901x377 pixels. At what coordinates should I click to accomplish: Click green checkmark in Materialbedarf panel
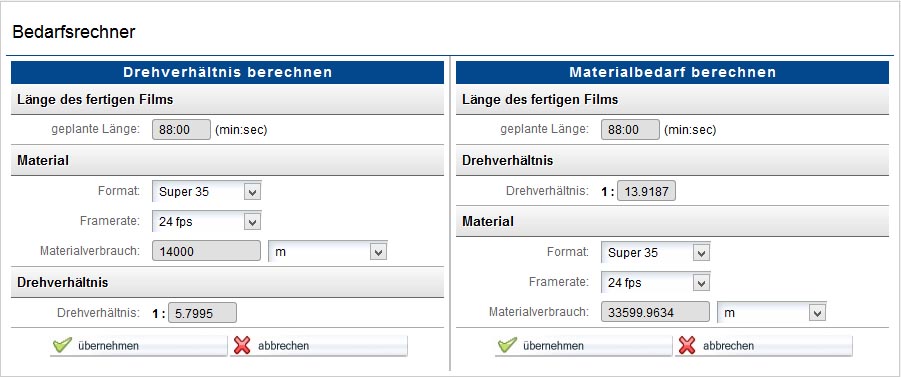[507, 345]
